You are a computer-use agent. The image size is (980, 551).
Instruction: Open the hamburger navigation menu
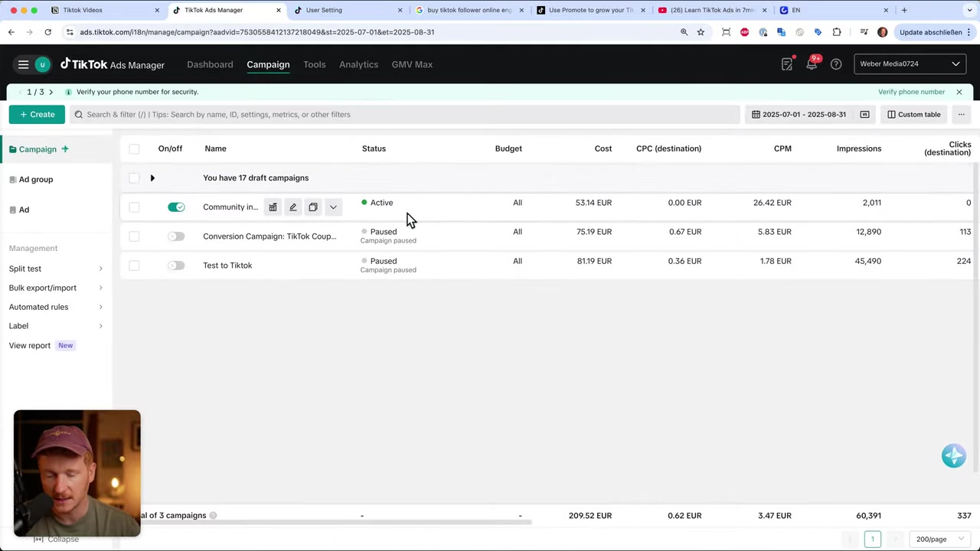pyautogui.click(x=23, y=64)
